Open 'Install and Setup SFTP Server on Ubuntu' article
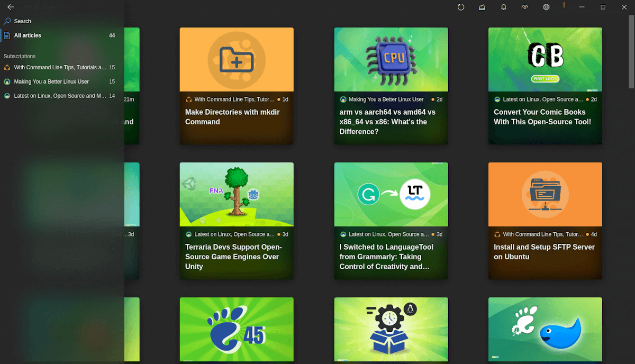The height and width of the screenshot is (364, 635). pos(544,252)
